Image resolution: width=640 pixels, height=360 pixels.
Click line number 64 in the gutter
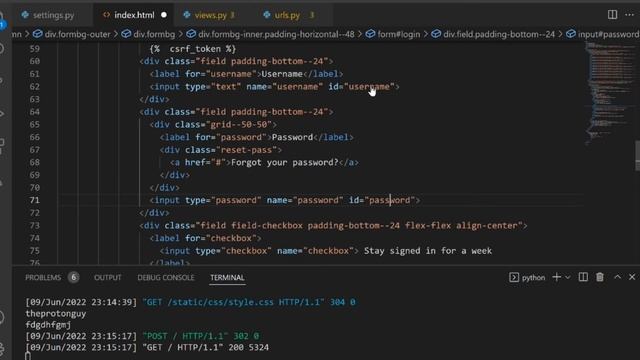[34, 112]
